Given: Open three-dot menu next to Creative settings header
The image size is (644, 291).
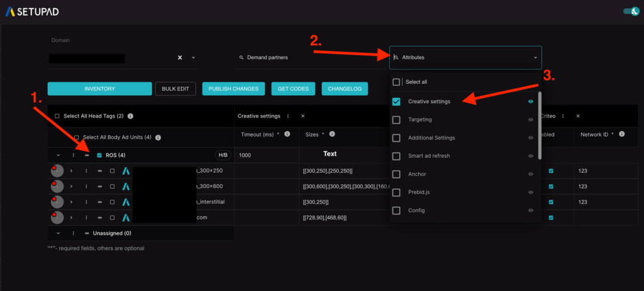Looking at the screenshot, I should click(288, 116).
